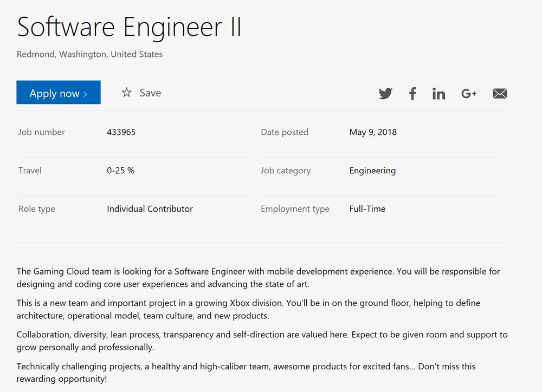The width and height of the screenshot is (542, 392).
Task: Click the Engineering job category value
Action: coord(372,171)
